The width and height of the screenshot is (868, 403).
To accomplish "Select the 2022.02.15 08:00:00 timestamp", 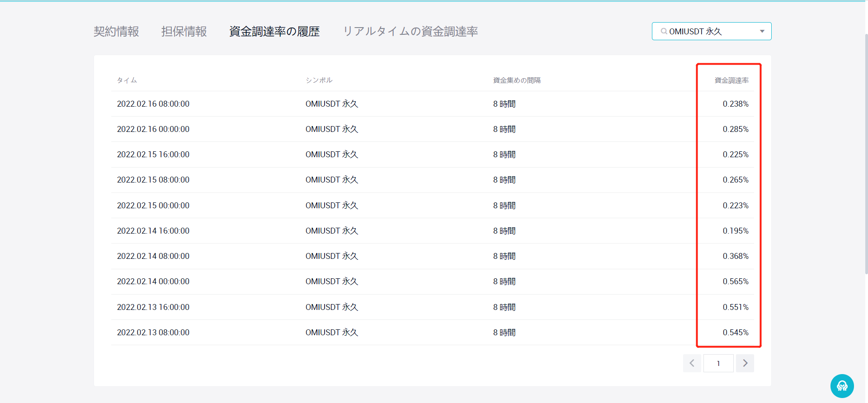I will 153,180.
